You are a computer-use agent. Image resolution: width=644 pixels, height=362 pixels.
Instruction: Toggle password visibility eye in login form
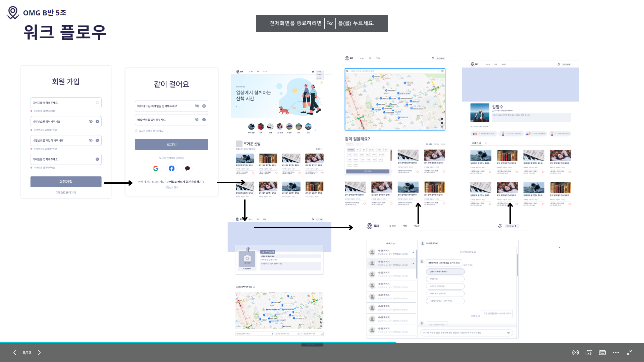tap(197, 120)
